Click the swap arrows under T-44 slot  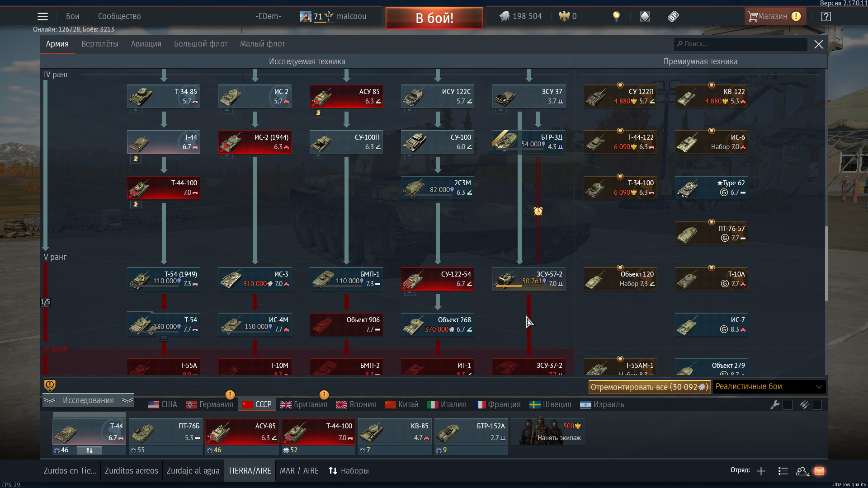tap(90, 450)
